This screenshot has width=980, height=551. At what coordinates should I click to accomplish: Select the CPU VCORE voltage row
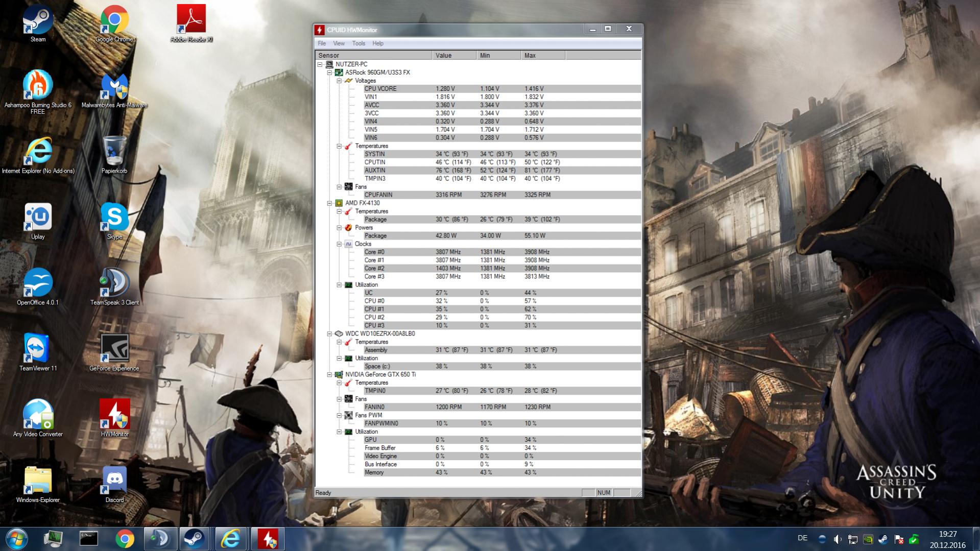click(502, 89)
